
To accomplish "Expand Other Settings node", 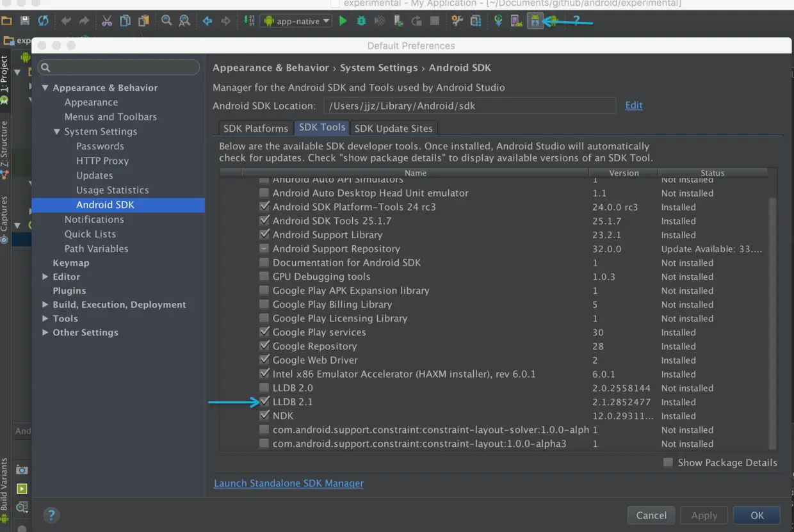I will click(x=45, y=333).
